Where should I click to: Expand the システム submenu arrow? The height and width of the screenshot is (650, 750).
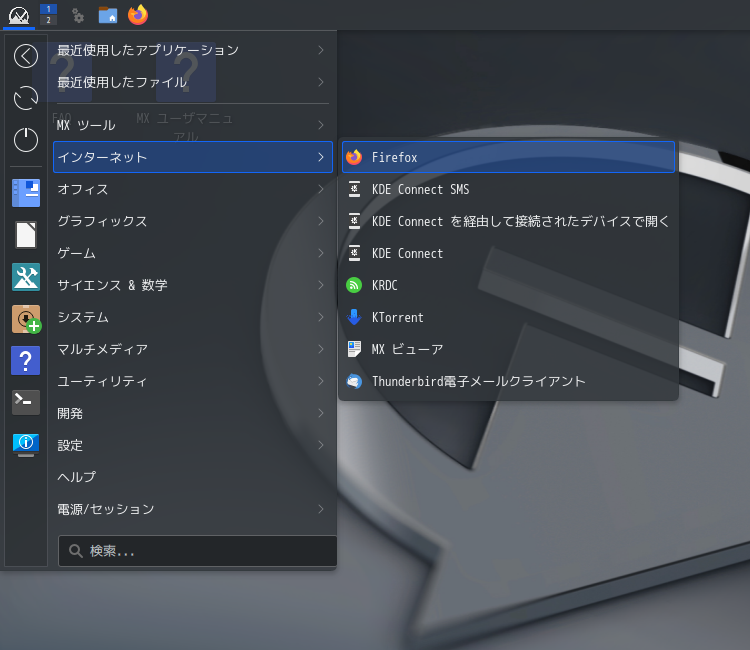pyautogui.click(x=321, y=317)
